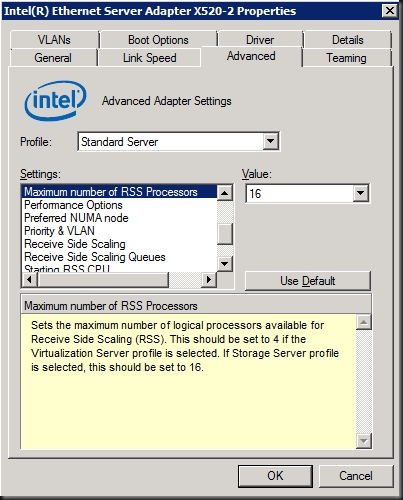Screen dimensions: 403x500
Task: Click the settings list vertical scroll thumb
Action: click(225, 234)
